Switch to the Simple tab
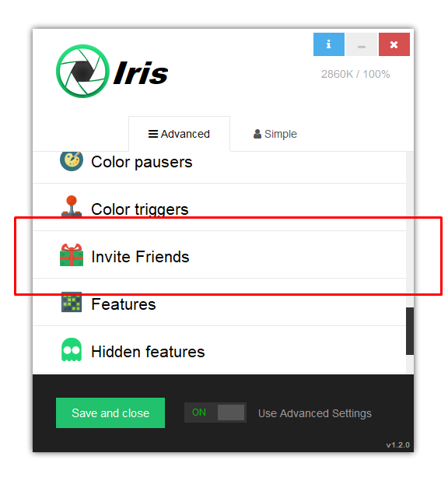 [275, 134]
